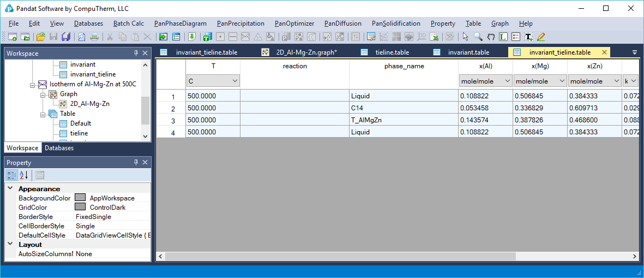Switch to the Databases panel tab
The width and height of the screenshot is (644, 278).
coord(59,148)
